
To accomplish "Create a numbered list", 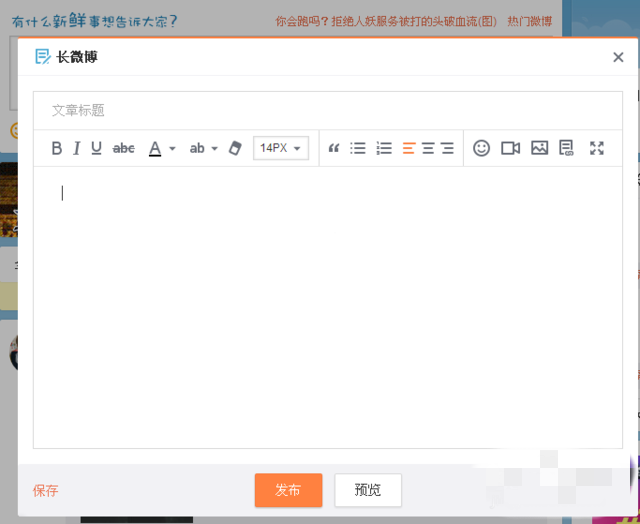I will (x=384, y=148).
